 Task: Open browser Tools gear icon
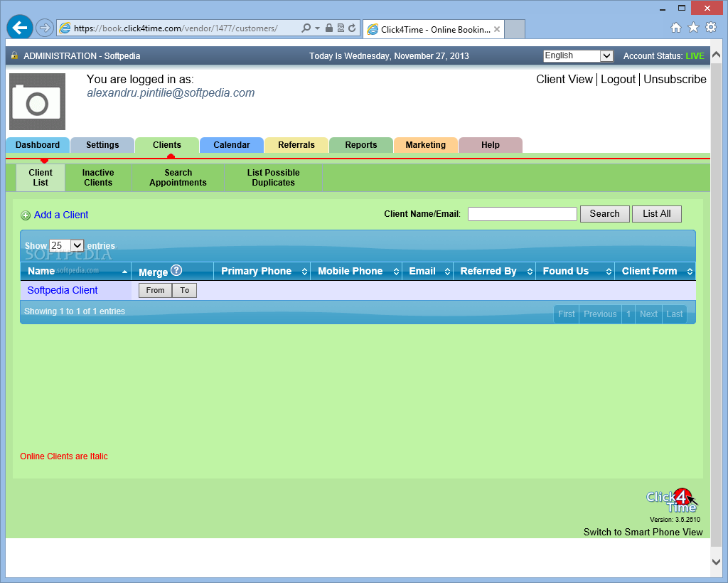tap(711, 28)
